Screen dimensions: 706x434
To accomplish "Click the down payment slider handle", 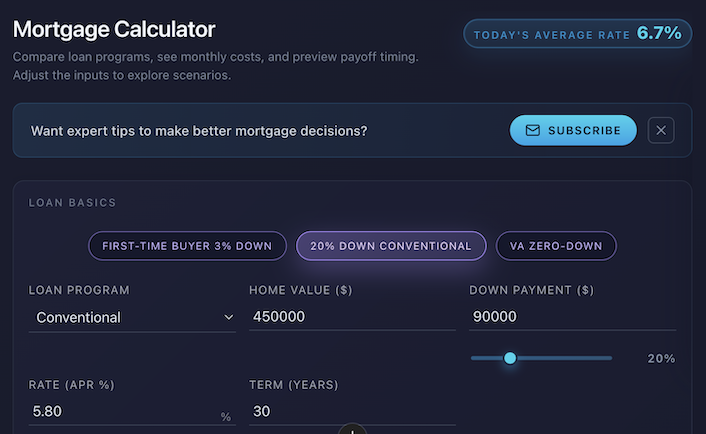I will click(510, 358).
